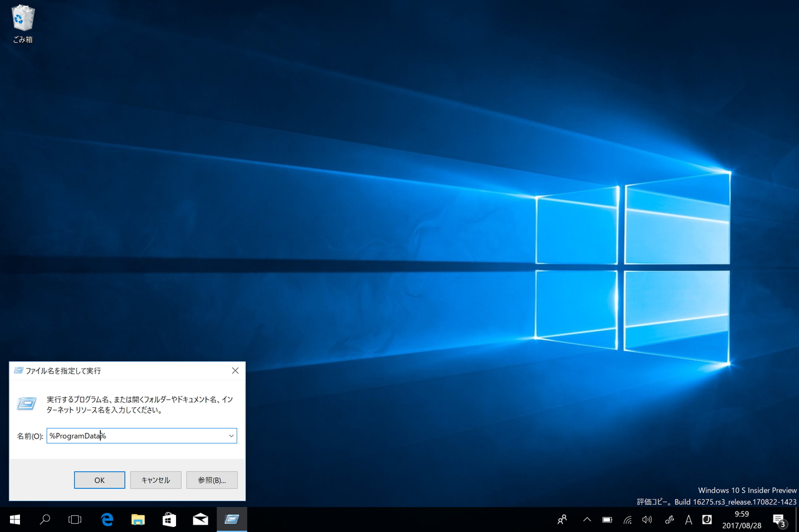This screenshot has height=532, width=799.
Task: Click the OK button in Run dialog
Action: coord(99,480)
